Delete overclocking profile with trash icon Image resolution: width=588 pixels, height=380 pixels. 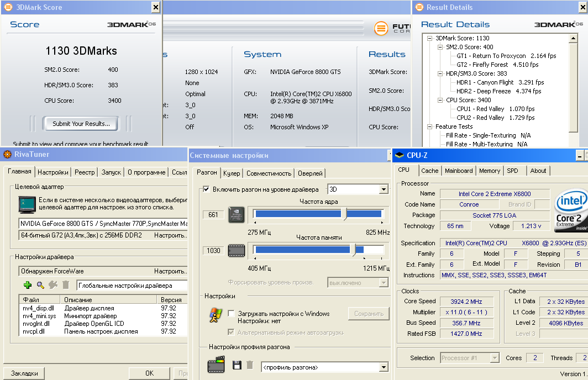pos(250,365)
